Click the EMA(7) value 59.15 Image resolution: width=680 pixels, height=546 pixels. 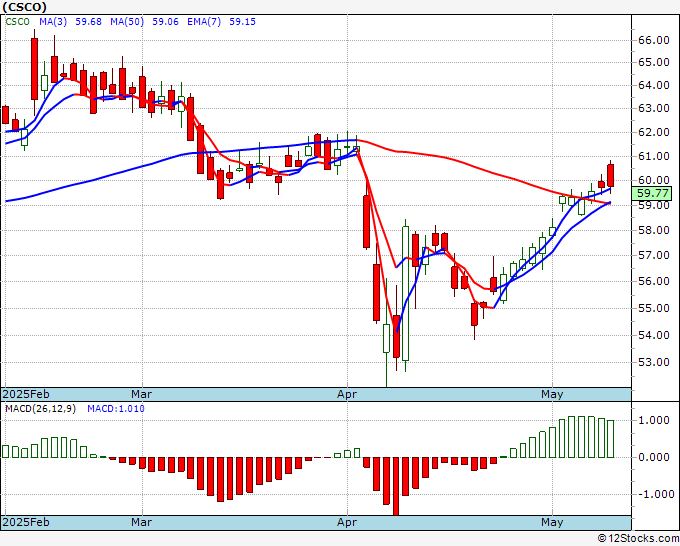pyautogui.click(x=242, y=22)
